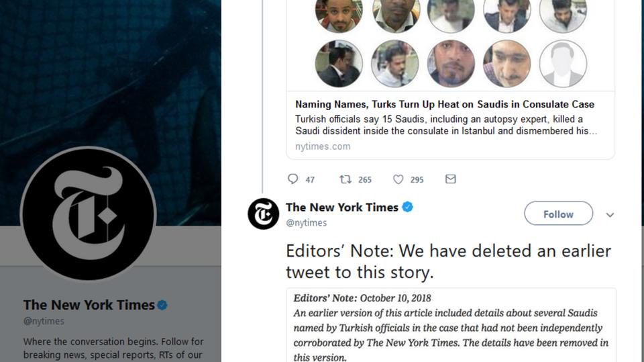Click the blank placeholder silhouette photo

click(563, 64)
